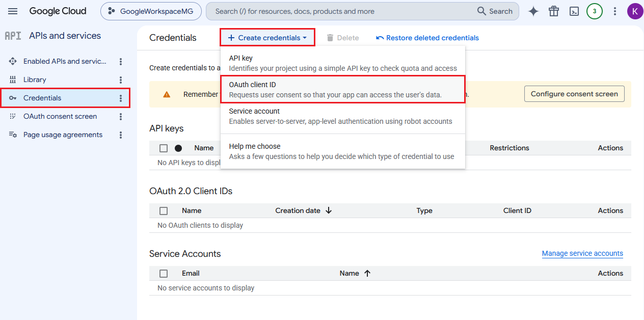Click the Google Cloud logo
The height and width of the screenshot is (320, 644).
[58, 11]
